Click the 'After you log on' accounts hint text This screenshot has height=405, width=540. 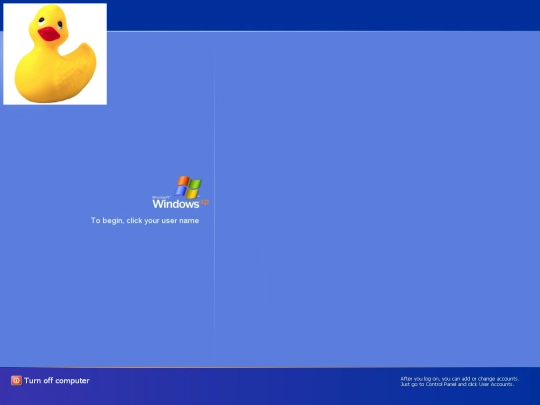coord(459,382)
